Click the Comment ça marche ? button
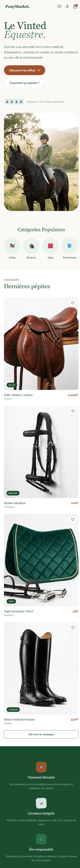This screenshot has height=868, width=80. tap(24, 83)
